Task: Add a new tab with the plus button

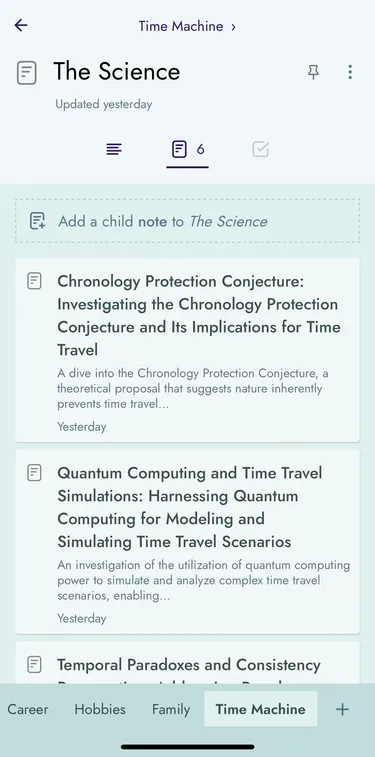Action: pyautogui.click(x=342, y=709)
